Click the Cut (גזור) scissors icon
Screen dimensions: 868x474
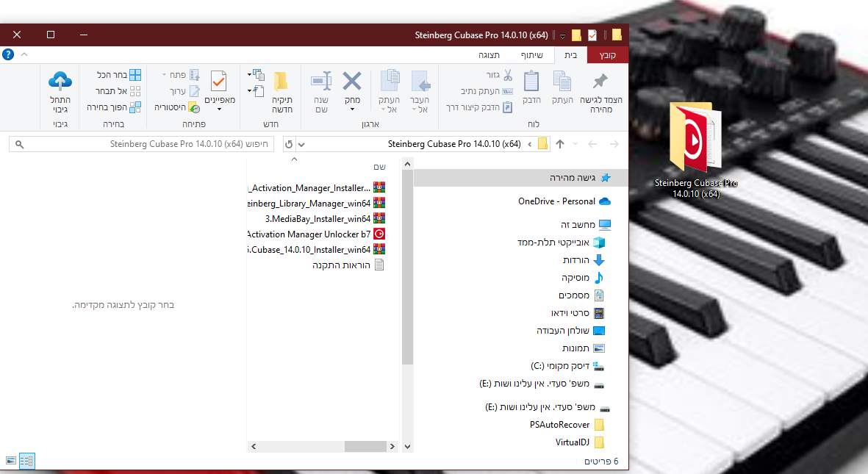[507, 75]
